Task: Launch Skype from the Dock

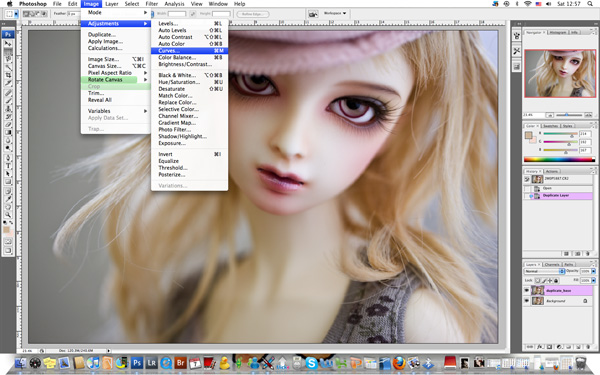Action: (311, 362)
